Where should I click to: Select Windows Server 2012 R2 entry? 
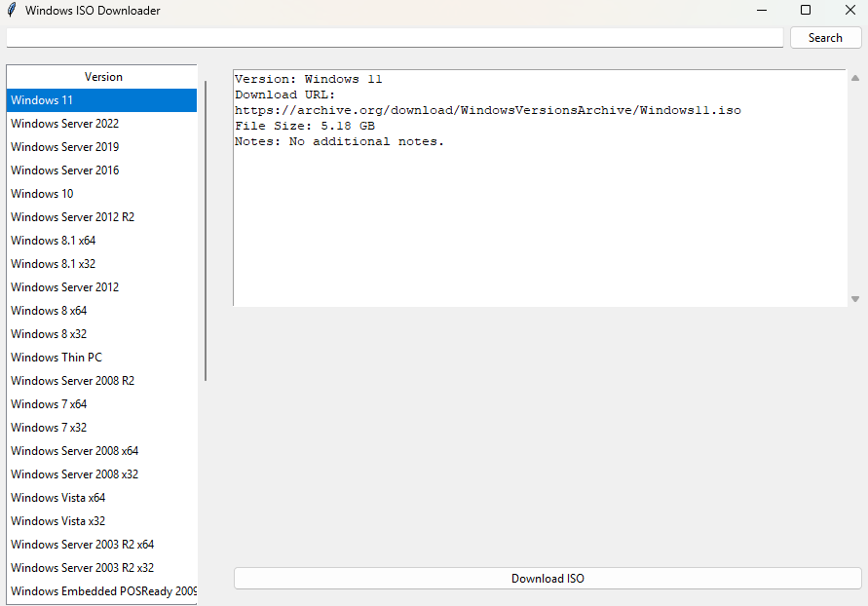click(102, 217)
